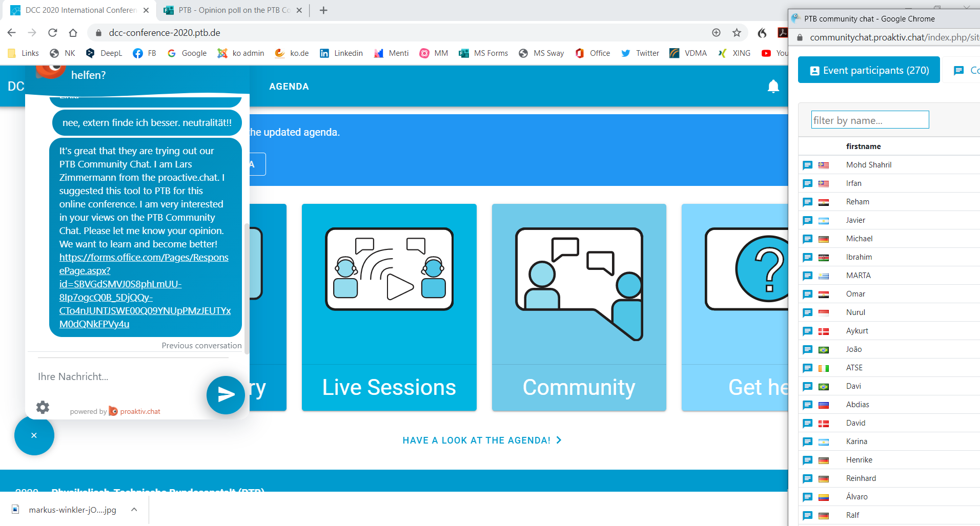Close the PTB Opinion poll tab

299,10
